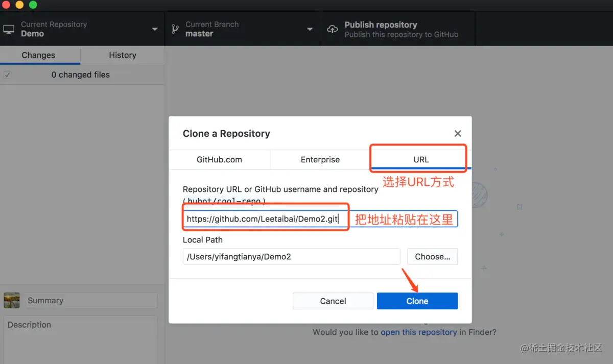
Task: Click the Current Repository monitor icon
Action: click(x=9, y=29)
